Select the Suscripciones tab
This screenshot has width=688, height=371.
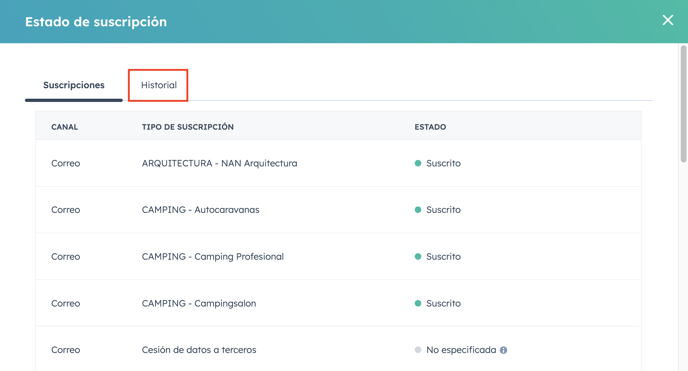coord(74,85)
